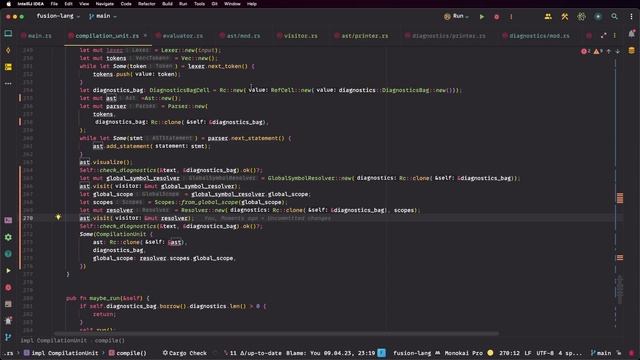This screenshot has width=640, height=360.
Task: Open the Git branch tool window icon
Action: (x=8, y=337)
